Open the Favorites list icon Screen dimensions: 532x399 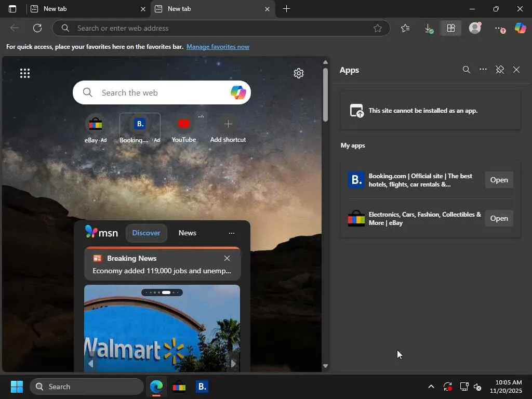(x=405, y=28)
